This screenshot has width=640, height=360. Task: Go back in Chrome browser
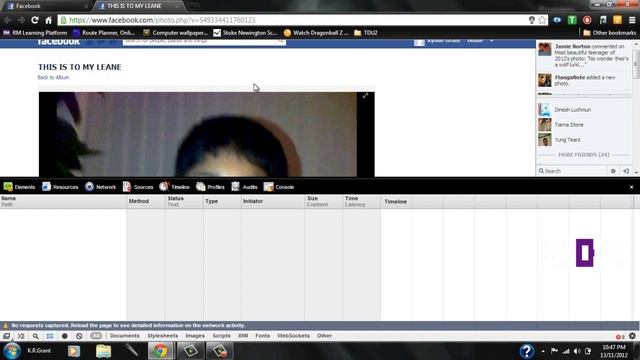pos(7,20)
